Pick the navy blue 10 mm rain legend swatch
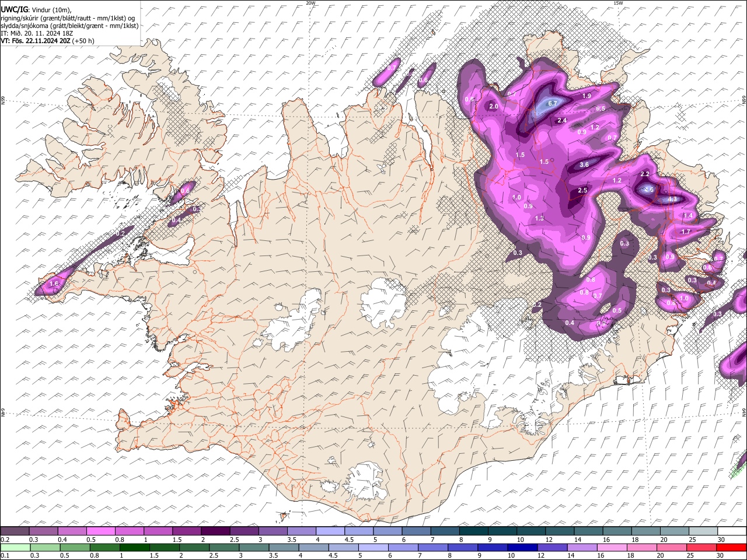This screenshot has width=747, height=560. (522, 547)
